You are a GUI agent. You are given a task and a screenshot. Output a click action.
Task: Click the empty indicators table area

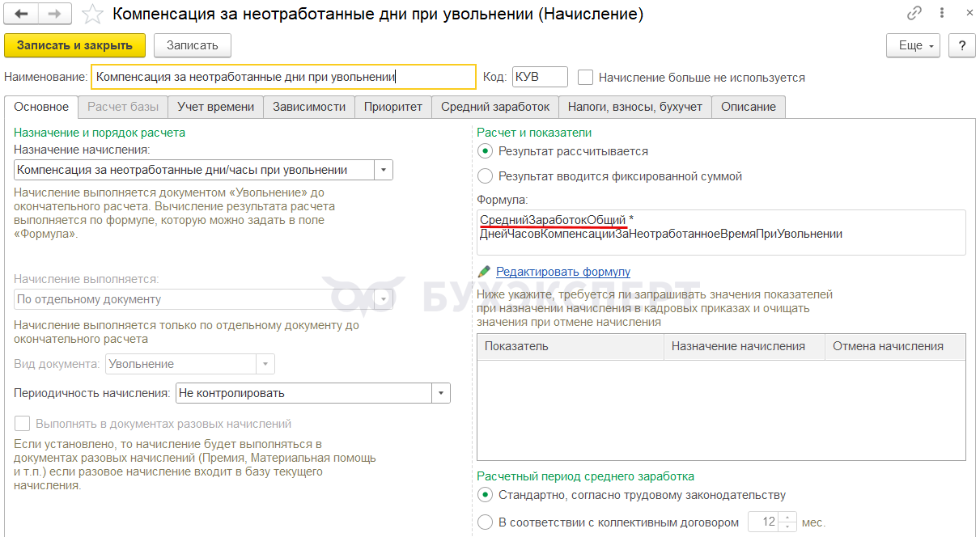[x=721, y=410]
